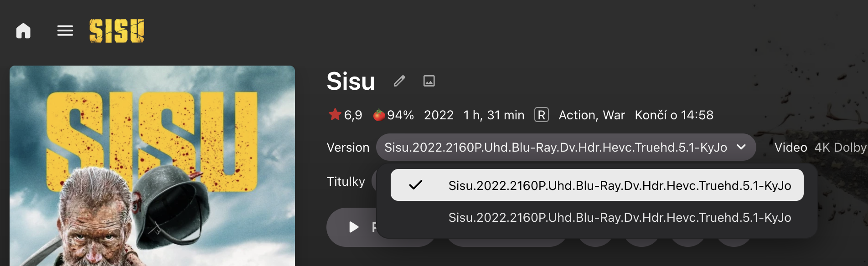The width and height of the screenshot is (868, 266).
Task: Select the checked KyJo version entry
Action: coord(597,185)
